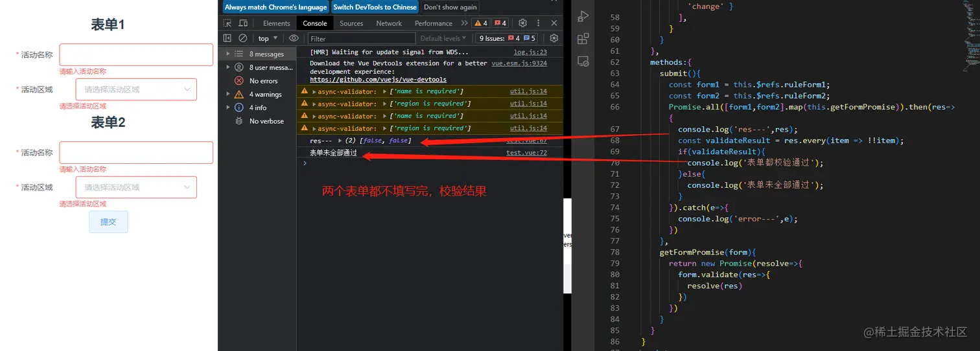
Task: Click 'submit(){' method declaration in editor
Action: (x=681, y=73)
